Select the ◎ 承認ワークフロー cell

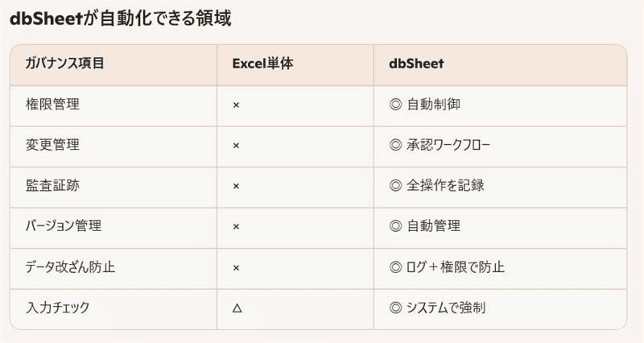(x=440, y=146)
